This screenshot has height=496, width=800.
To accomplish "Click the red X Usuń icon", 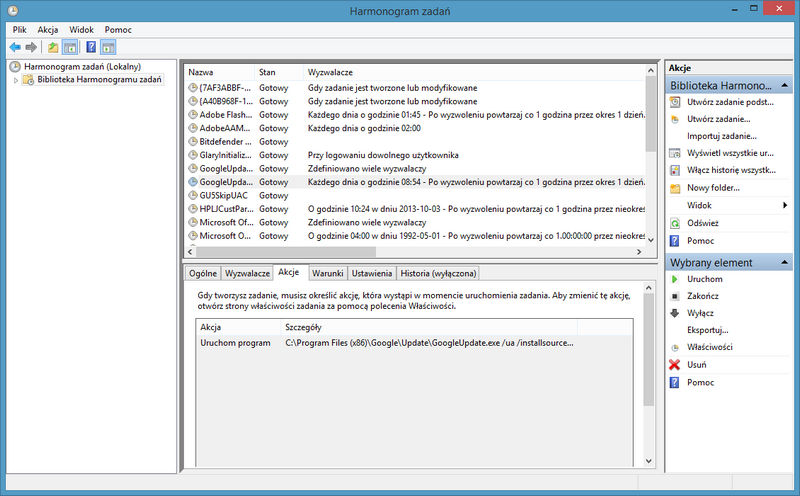I will (674, 364).
